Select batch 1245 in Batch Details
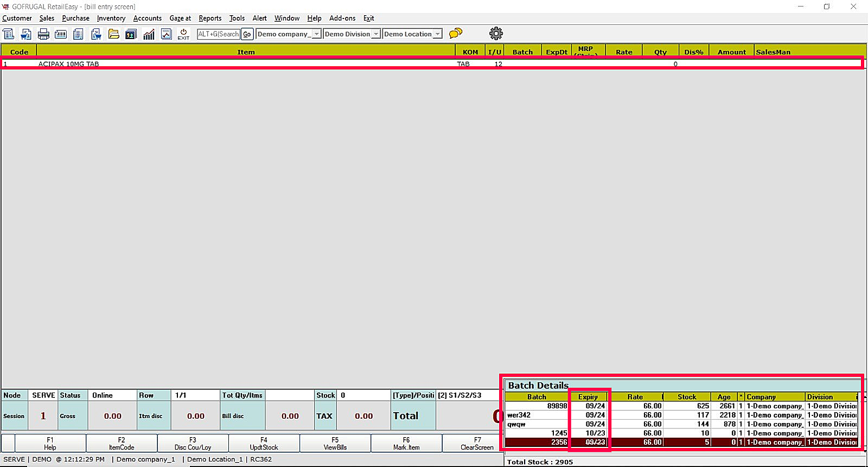This screenshot has width=868, height=467. [681, 433]
